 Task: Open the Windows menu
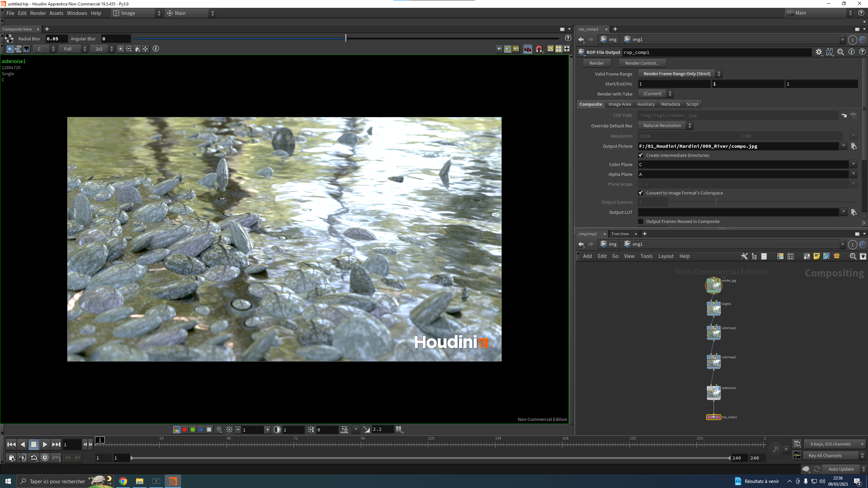(x=77, y=13)
